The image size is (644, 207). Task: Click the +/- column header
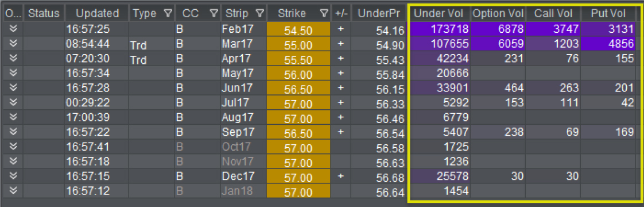[340, 14]
